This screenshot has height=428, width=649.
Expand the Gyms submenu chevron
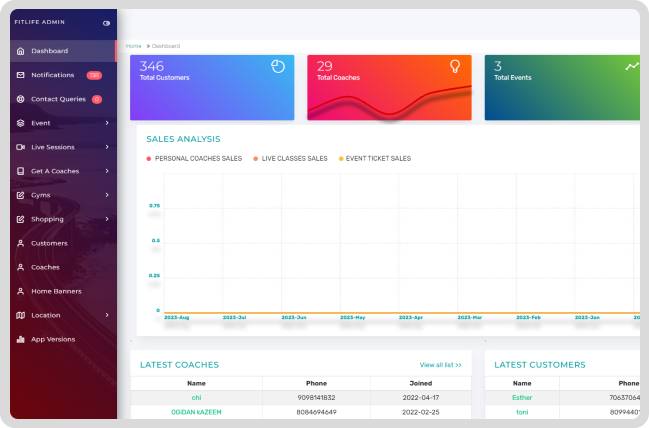click(x=107, y=195)
